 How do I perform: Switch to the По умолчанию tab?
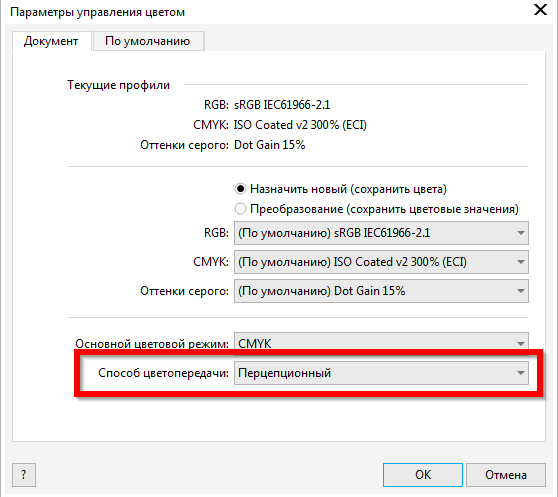[x=148, y=41]
